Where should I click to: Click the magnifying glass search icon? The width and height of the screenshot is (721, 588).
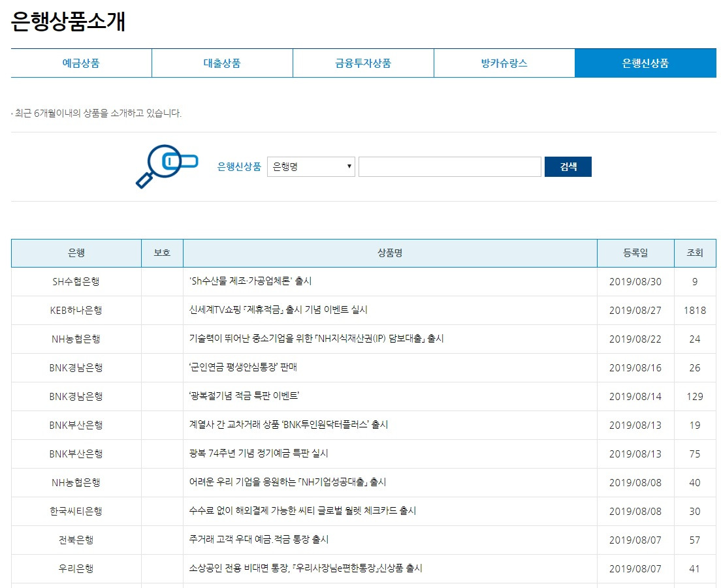167,166
